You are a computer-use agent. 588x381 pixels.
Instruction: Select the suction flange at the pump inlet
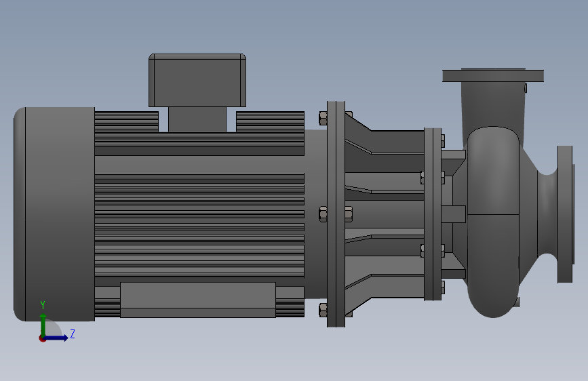(565, 214)
